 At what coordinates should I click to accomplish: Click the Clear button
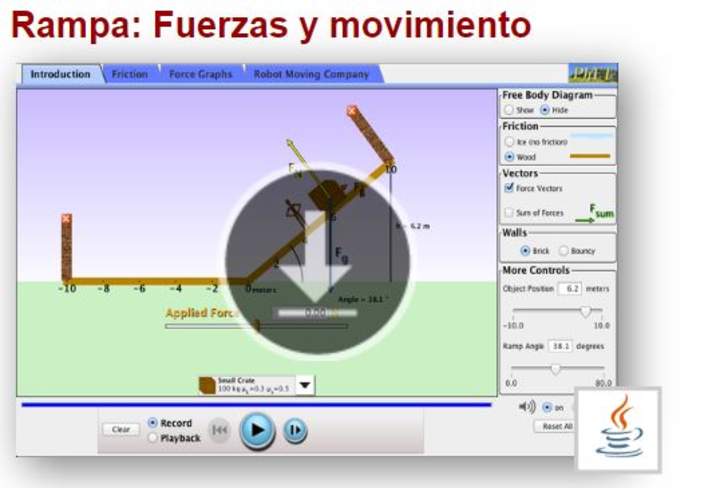tap(121, 430)
